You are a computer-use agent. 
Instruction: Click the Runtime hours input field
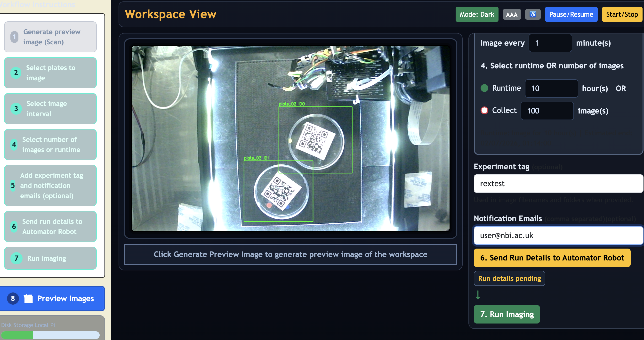click(551, 89)
